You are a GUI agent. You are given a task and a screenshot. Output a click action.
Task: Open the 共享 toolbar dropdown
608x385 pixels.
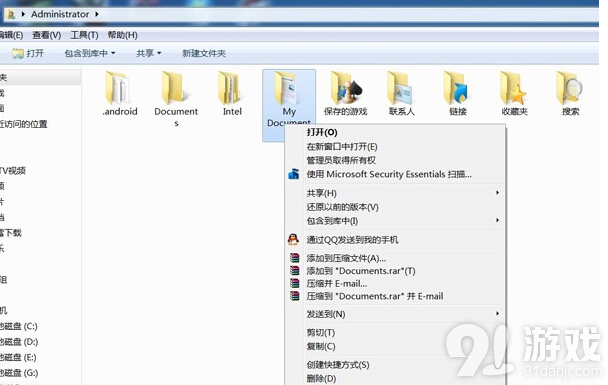tap(149, 53)
